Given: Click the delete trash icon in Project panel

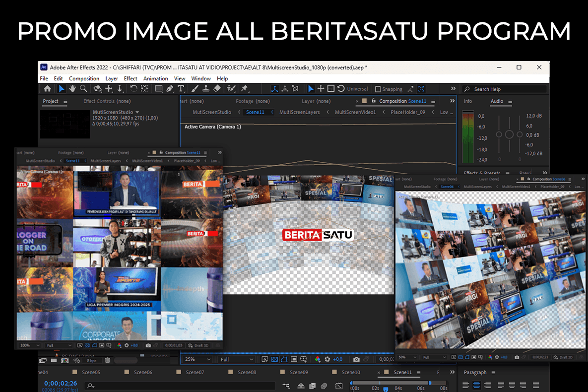Looking at the screenshot, I should pyautogui.click(x=108, y=360).
